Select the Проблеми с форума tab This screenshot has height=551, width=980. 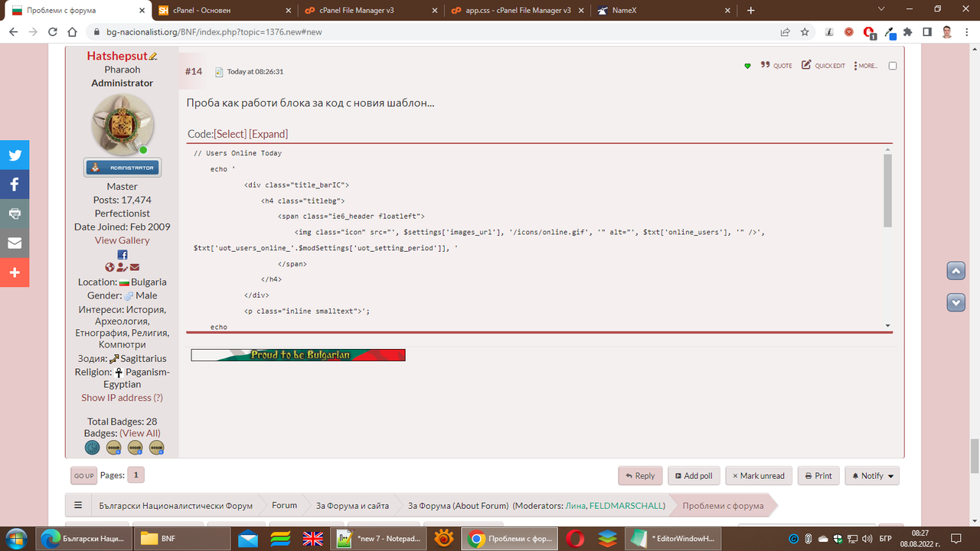tap(78, 11)
